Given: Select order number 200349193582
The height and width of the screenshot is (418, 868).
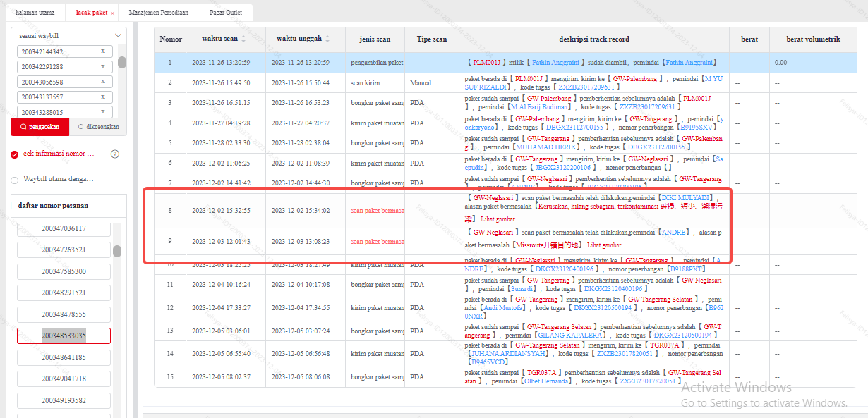Looking at the screenshot, I should 64,400.
